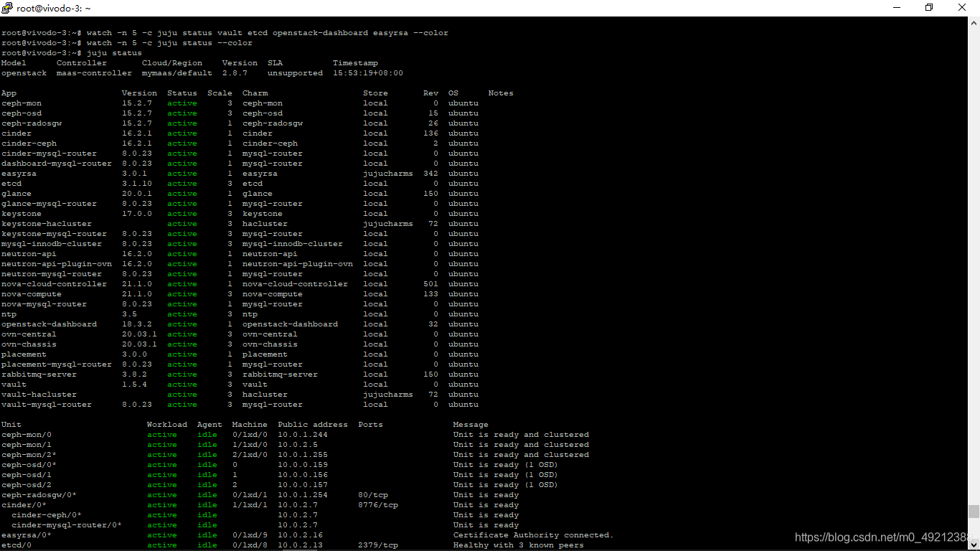The height and width of the screenshot is (551, 980).
Task: Click the 'easyrsa' app name in App list
Action: (x=19, y=174)
